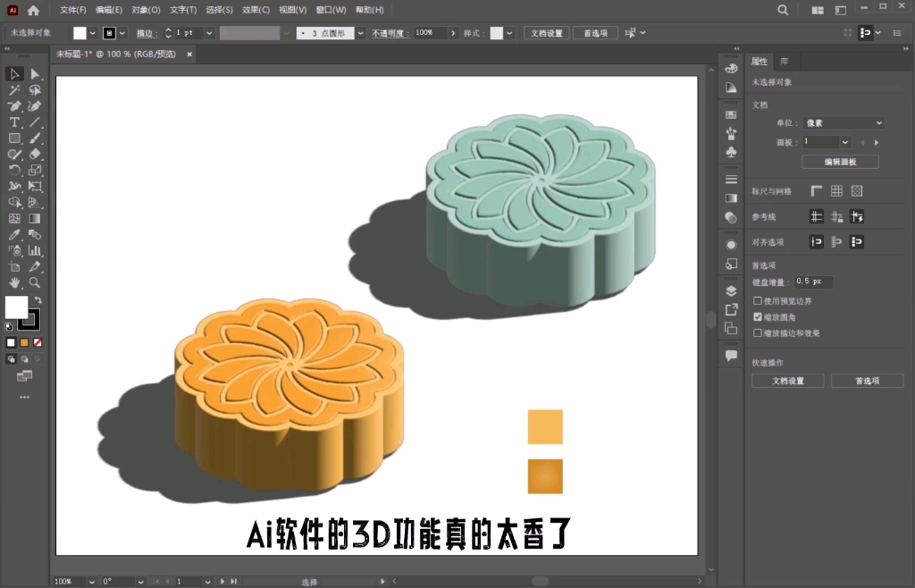
Task: Select the Pen tool
Action: point(14,106)
